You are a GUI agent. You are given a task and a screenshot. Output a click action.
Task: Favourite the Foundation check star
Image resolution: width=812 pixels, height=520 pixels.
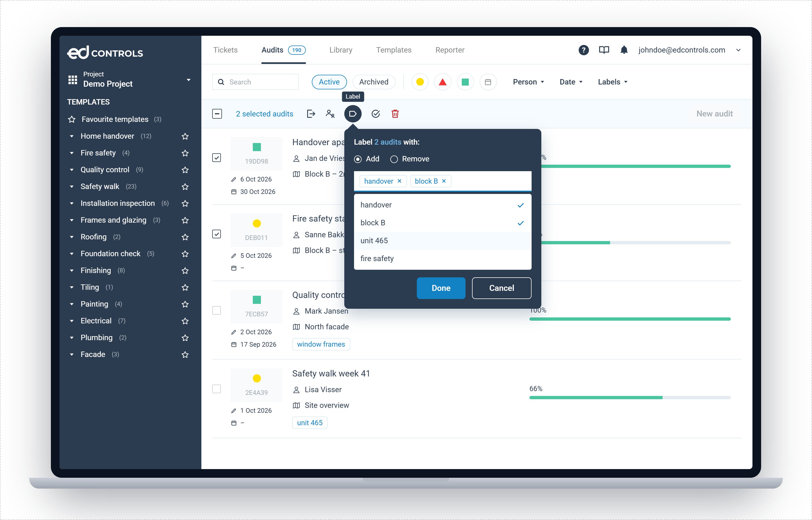185,254
